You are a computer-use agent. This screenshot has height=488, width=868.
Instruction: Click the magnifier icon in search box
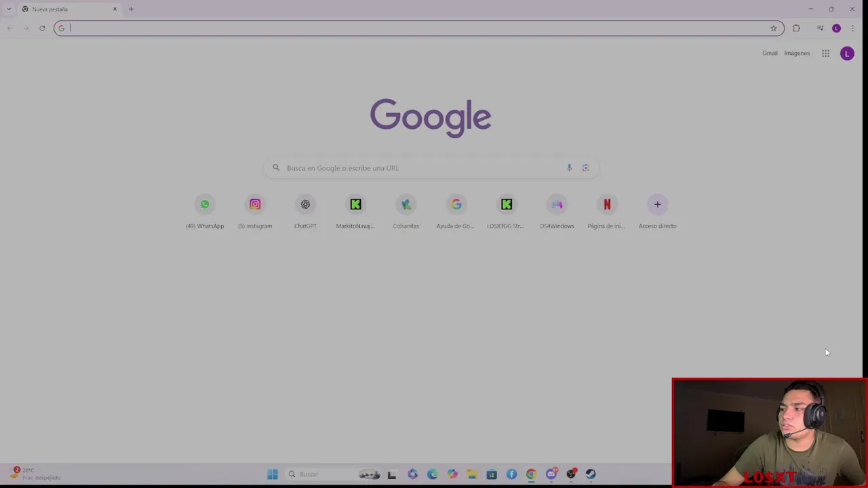(276, 168)
